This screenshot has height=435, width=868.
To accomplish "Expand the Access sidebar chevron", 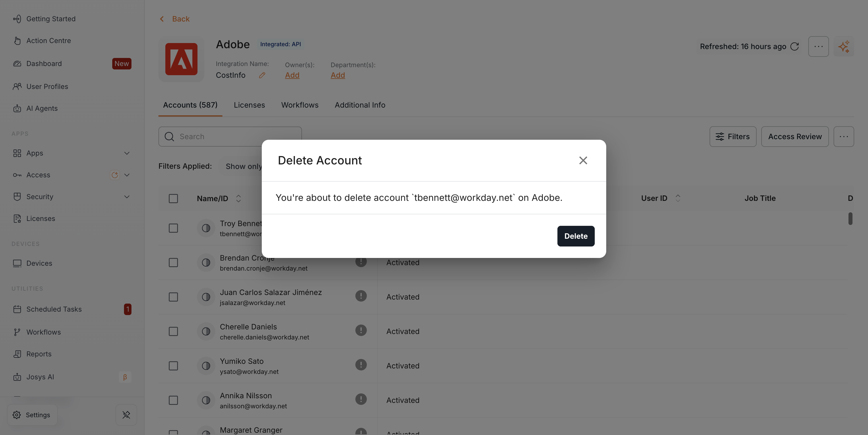I will (x=127, y=175).
